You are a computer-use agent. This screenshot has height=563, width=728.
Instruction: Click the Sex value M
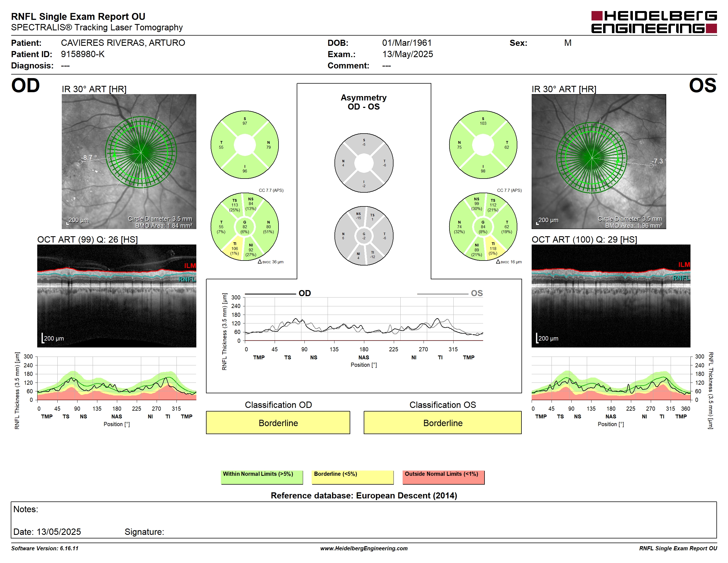pyautogui.click(x=568, y=43)
